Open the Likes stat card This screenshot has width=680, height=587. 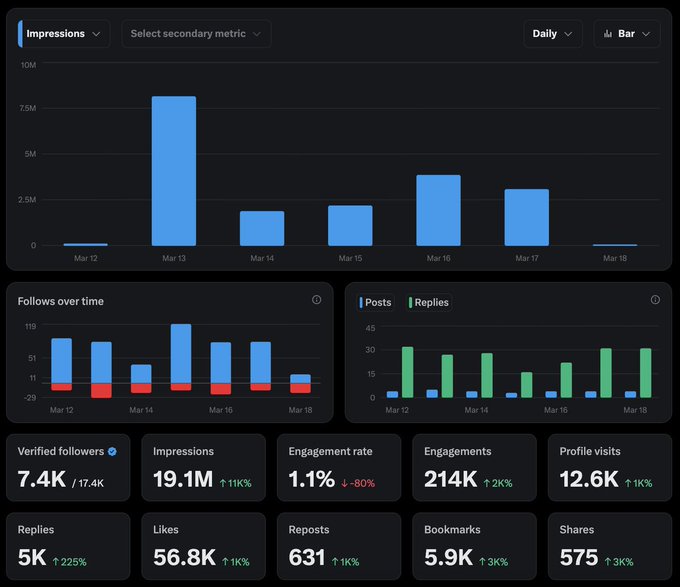pyautogui.click(x=203, y=546)
